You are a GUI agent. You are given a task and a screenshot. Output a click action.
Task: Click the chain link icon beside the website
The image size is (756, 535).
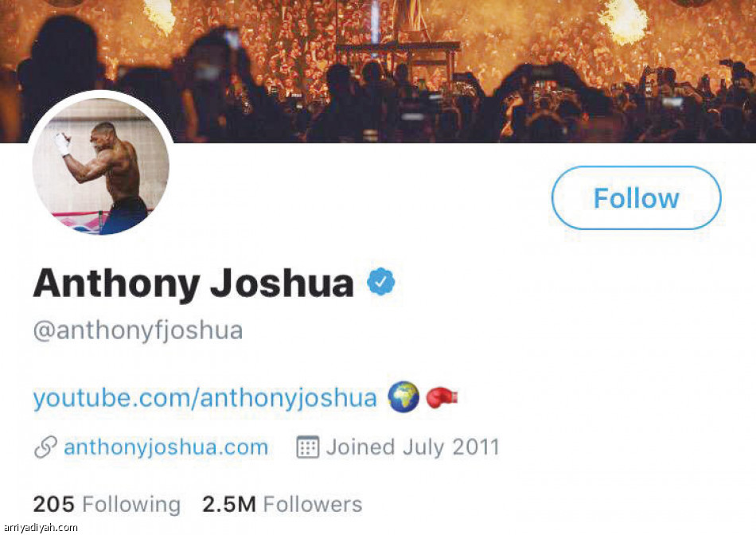pyautogui.click(x=45, y=447)
